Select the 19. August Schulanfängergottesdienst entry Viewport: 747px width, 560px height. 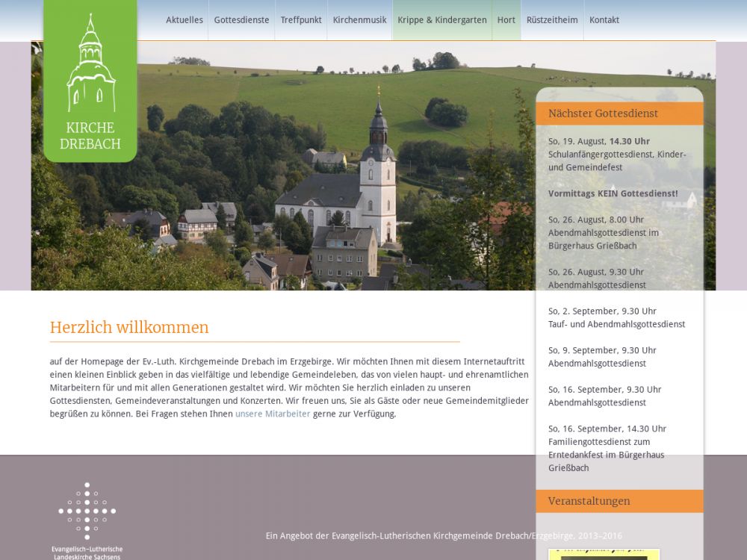pos(617,155)
